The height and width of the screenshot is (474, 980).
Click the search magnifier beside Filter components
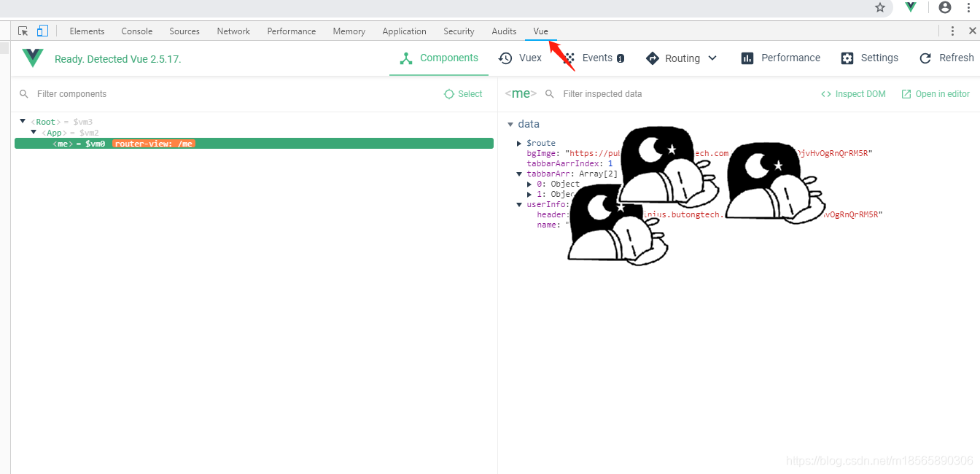pyautogui.click(x=24, y=94)
